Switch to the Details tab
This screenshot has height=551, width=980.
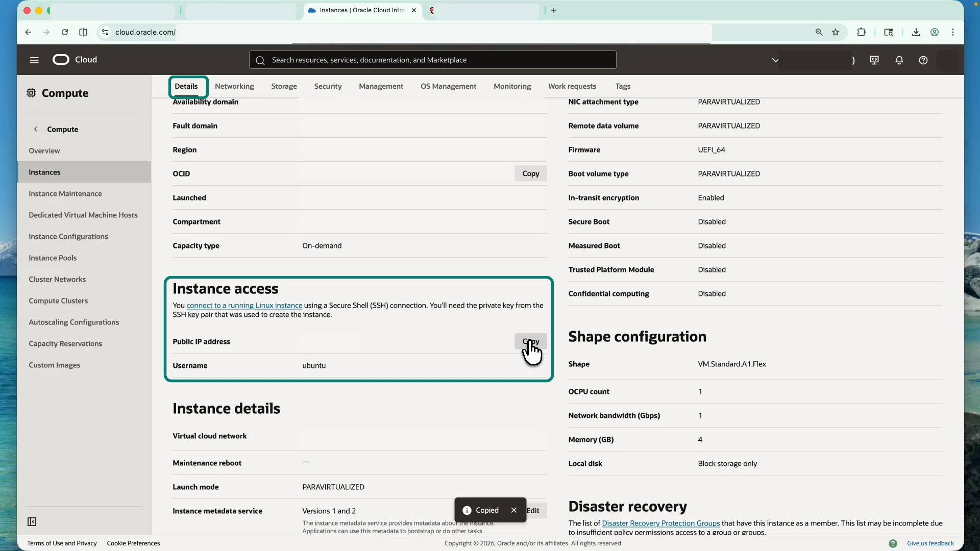point(186,86)
